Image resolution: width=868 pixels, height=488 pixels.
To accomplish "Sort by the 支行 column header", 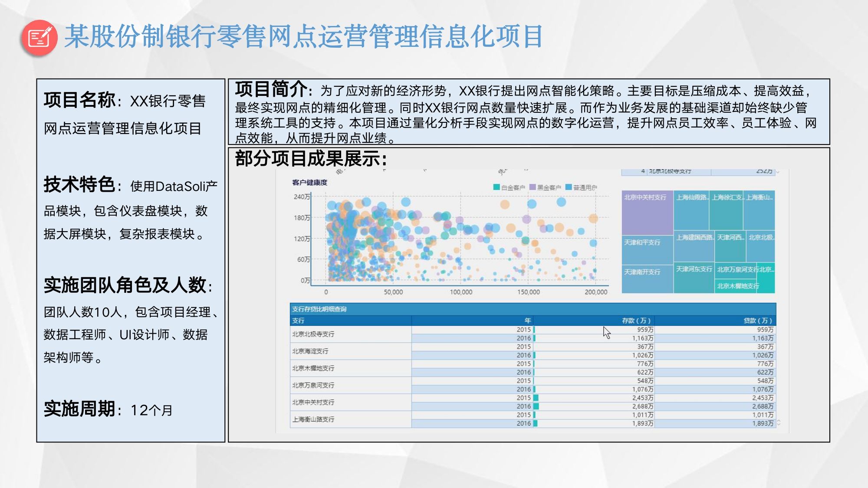I will [298, 321].
